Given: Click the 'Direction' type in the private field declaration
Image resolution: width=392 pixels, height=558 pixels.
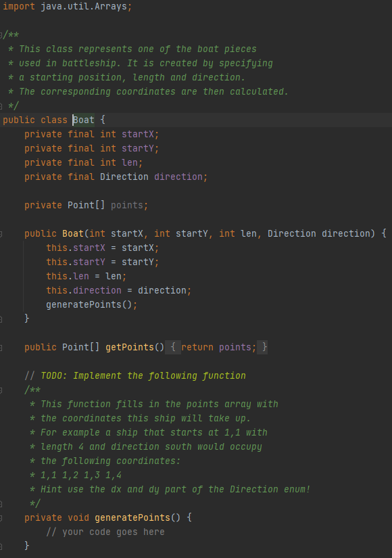Looking at the screenshot, I should click(x=124, y=177).
